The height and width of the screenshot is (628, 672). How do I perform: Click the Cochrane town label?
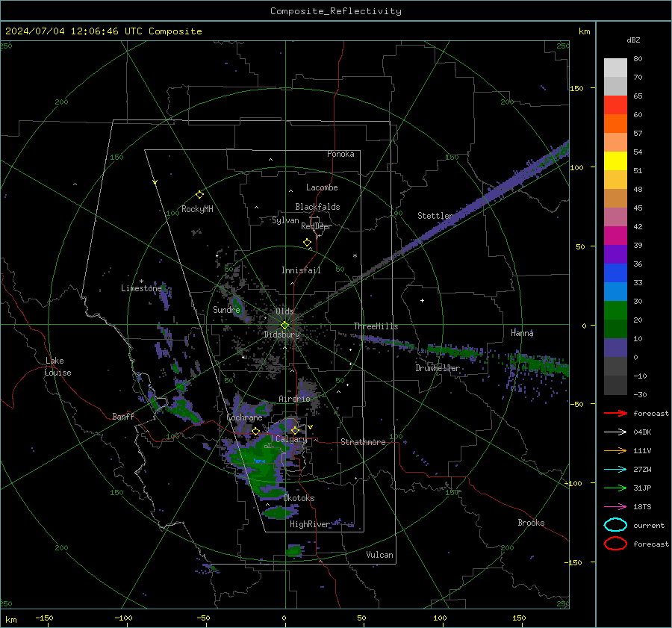pos(244,417)
